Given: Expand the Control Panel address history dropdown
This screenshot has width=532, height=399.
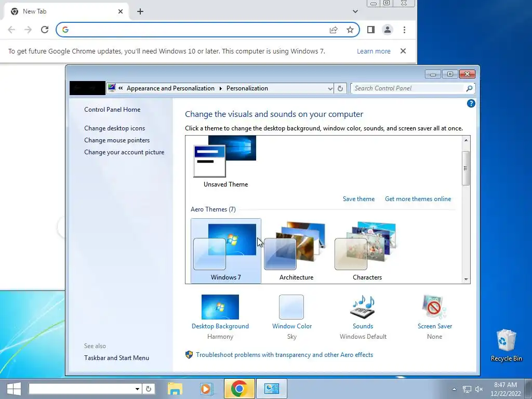Looking at the screenshot, I should pyautogui.click(x=330, y=88).
